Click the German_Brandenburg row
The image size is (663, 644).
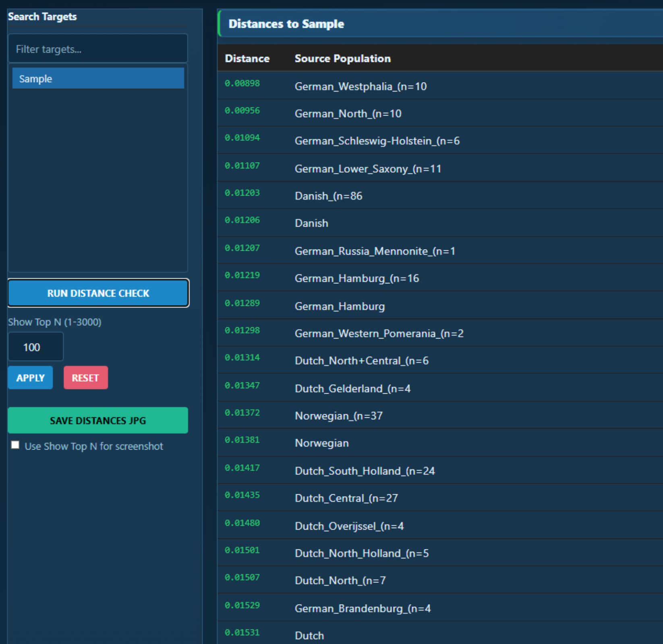click(363, 609)
